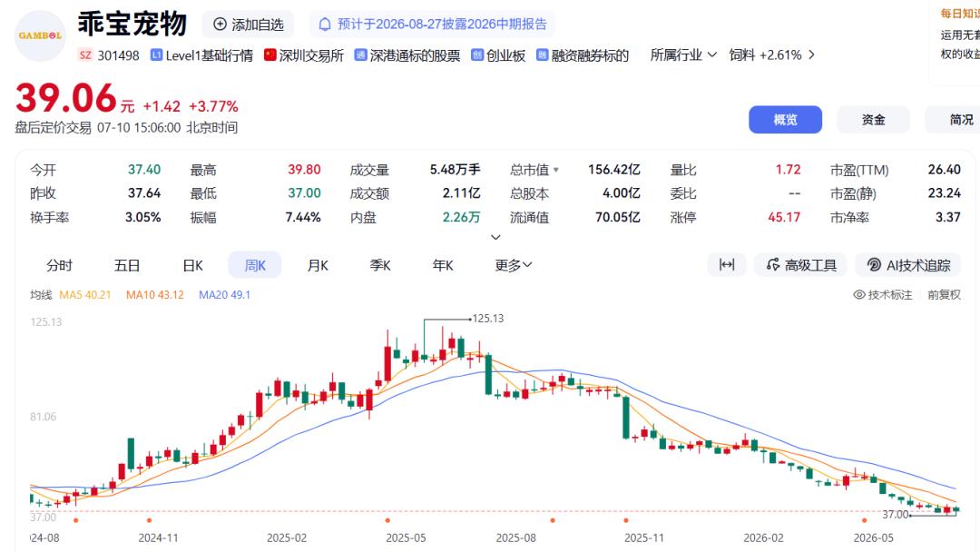Click the 深港通 badge icon
This screenshot has height=552, width=980.
tap(360, 55)
